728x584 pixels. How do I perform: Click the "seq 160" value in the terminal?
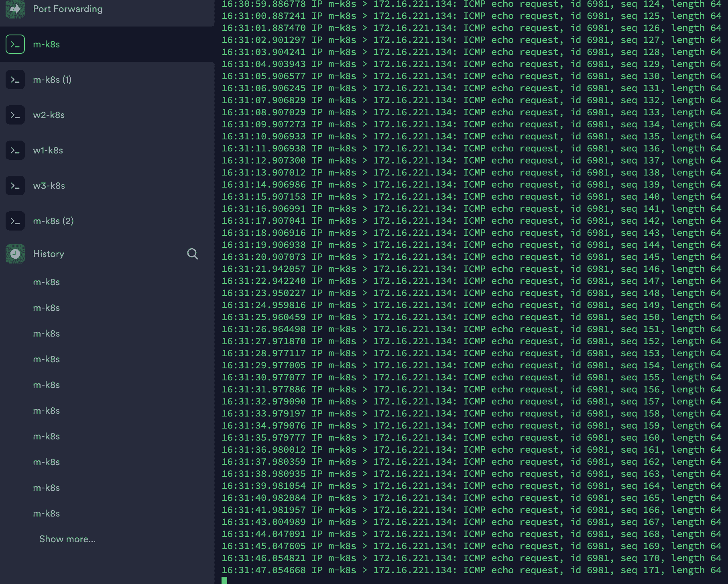point(641,437)
